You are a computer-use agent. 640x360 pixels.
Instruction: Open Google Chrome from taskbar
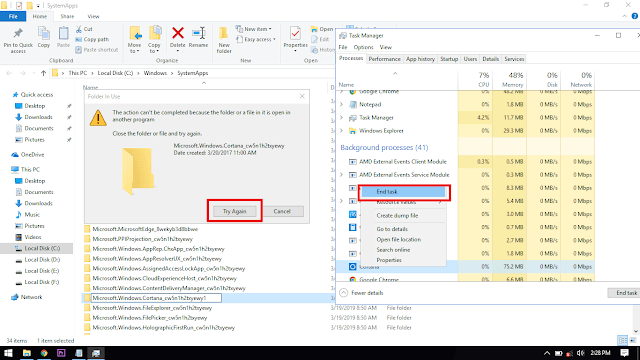point(44,353)
